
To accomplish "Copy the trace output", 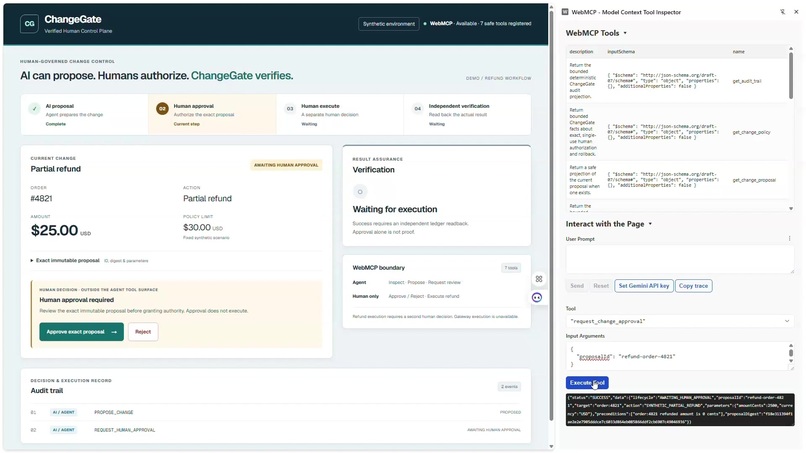I will 693,286.
